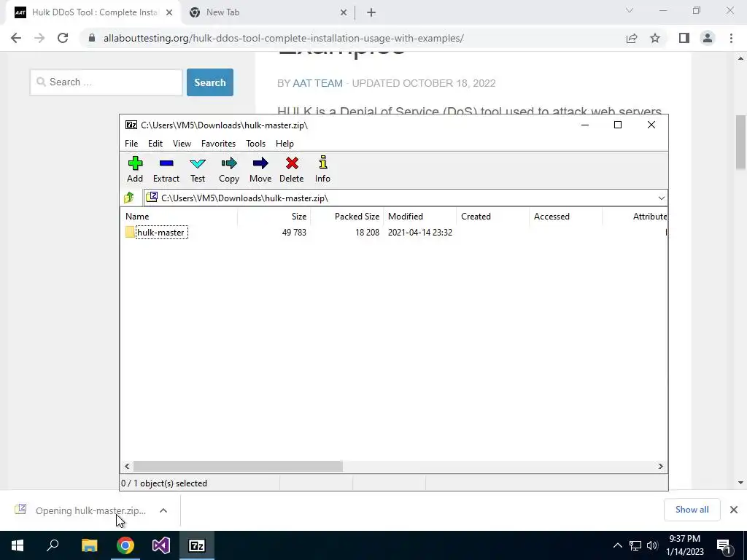Sort by Accessed column header
The height and width of the screenshot is (560, 747).
566,216
